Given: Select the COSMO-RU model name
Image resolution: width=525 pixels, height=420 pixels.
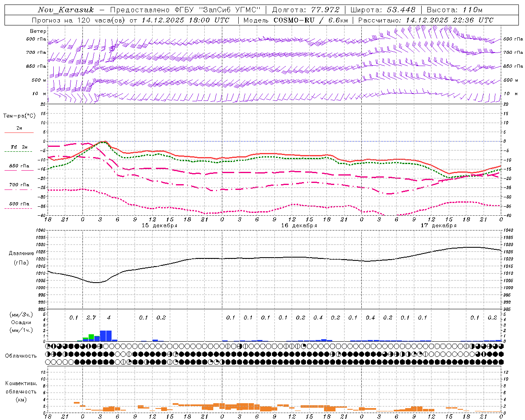Looking at the screenshot, I should (x=294, y=20).
